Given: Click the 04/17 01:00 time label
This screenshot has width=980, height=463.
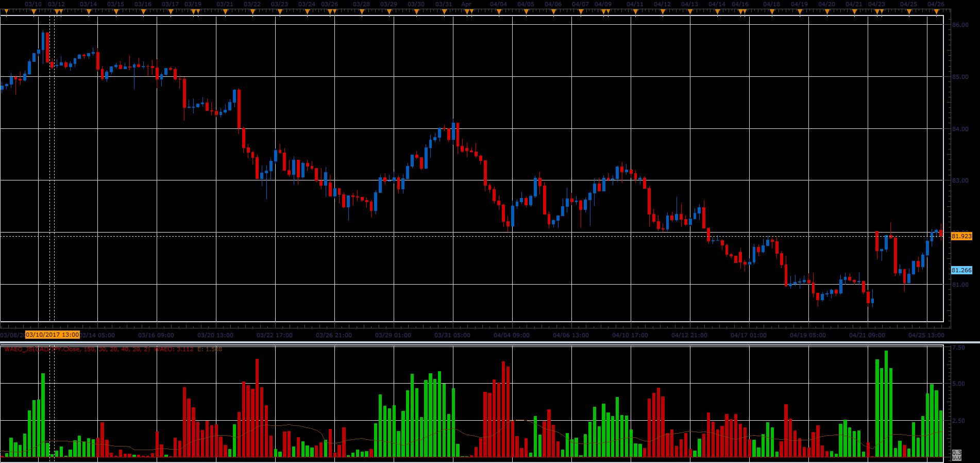Looking at the screenshot, I should pos(749,335).
